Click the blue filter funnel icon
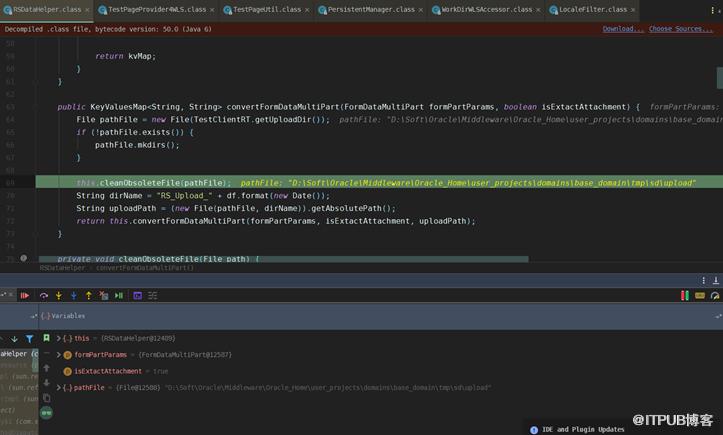This screenshot has width=723, height=435. click(30, 339)
